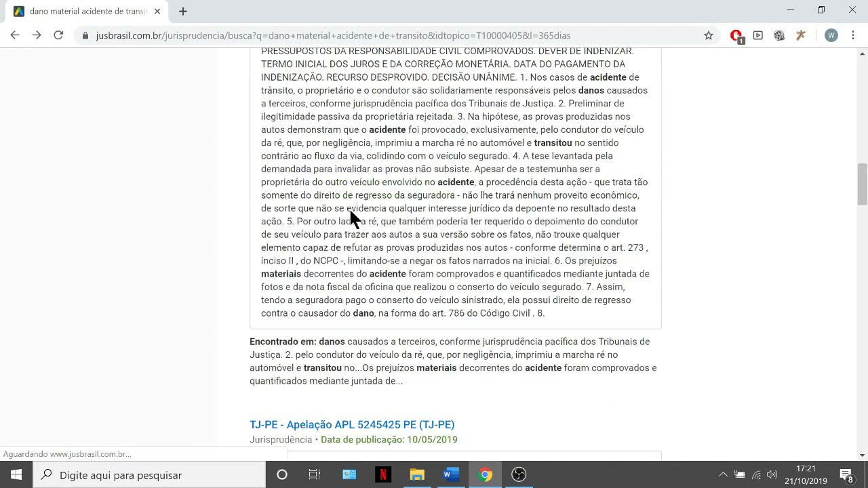Open a new browser tab
Viewport: 868px width, 488px height.
183,12
